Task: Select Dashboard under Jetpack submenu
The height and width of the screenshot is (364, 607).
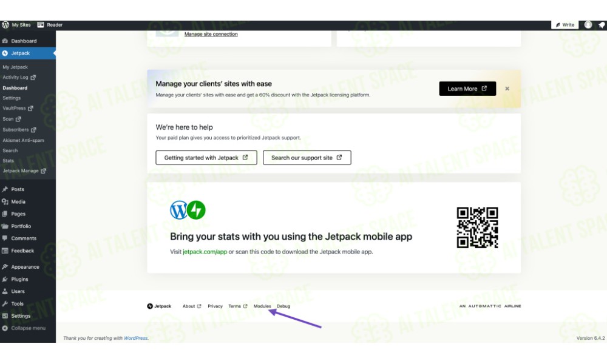Action: pyautogui.click(x=15, y=88)
